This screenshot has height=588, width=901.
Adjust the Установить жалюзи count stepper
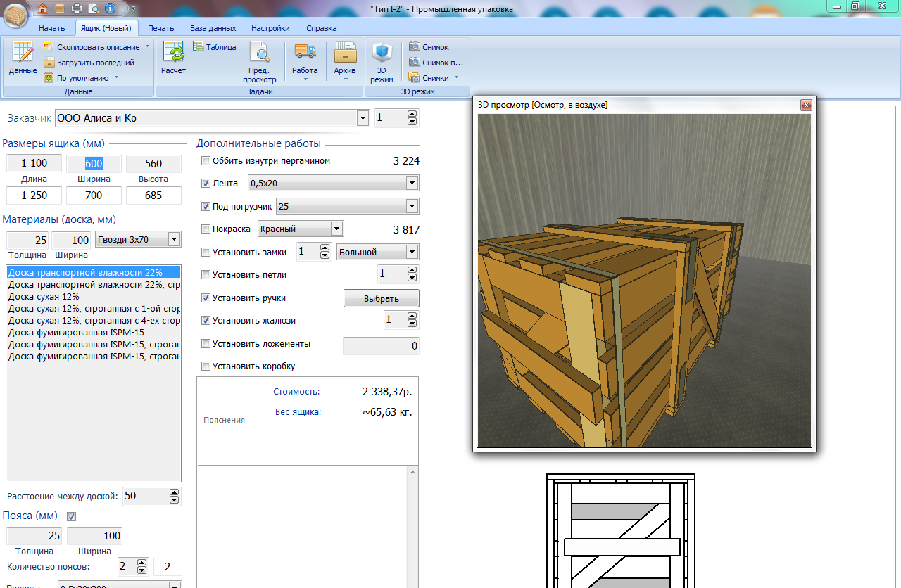[x=412, y=321]
